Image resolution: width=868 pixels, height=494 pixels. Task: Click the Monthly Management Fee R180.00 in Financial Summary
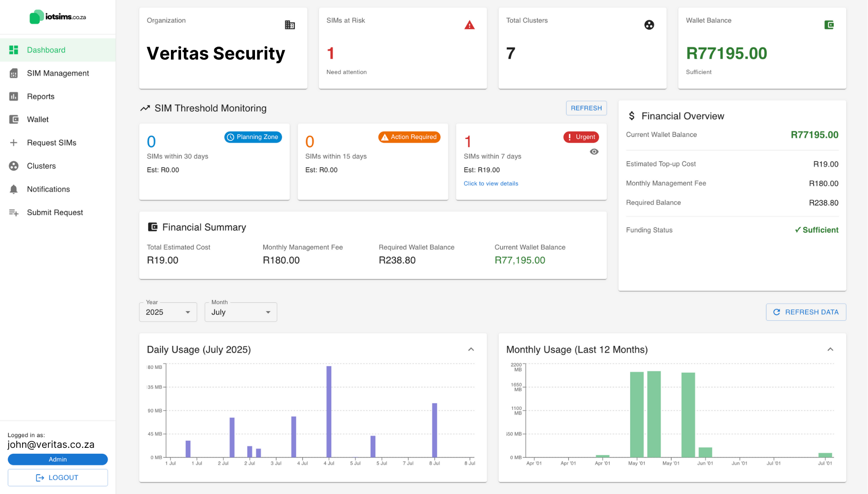click(281, 260)
